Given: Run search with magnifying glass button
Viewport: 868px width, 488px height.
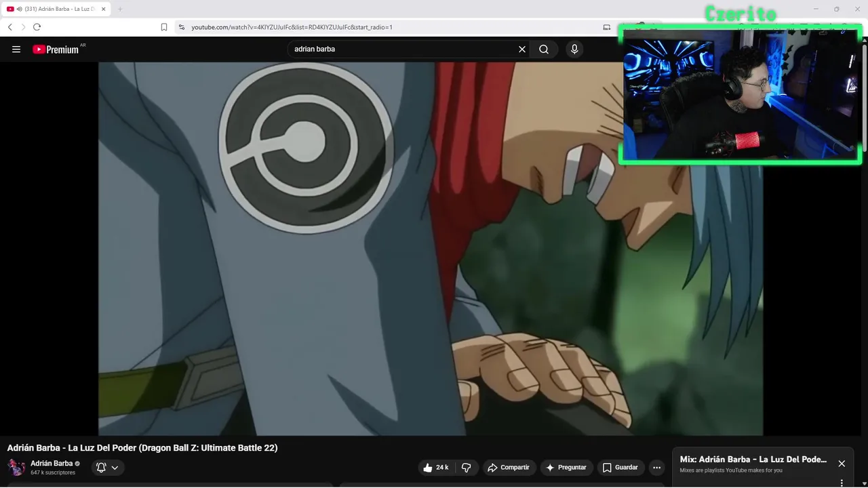Looking at the screenshot, I should (x=544, y=49).
